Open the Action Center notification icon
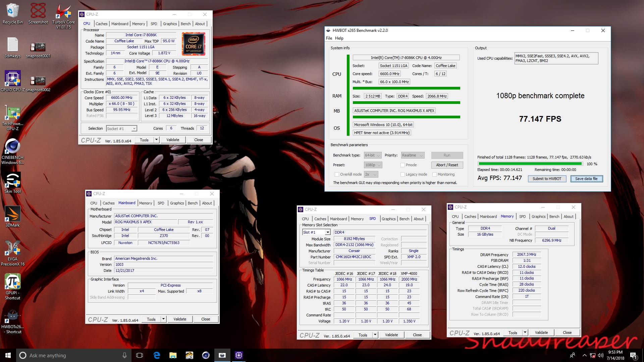The width and height of the screenshot is (644, 362). point(633,355)
